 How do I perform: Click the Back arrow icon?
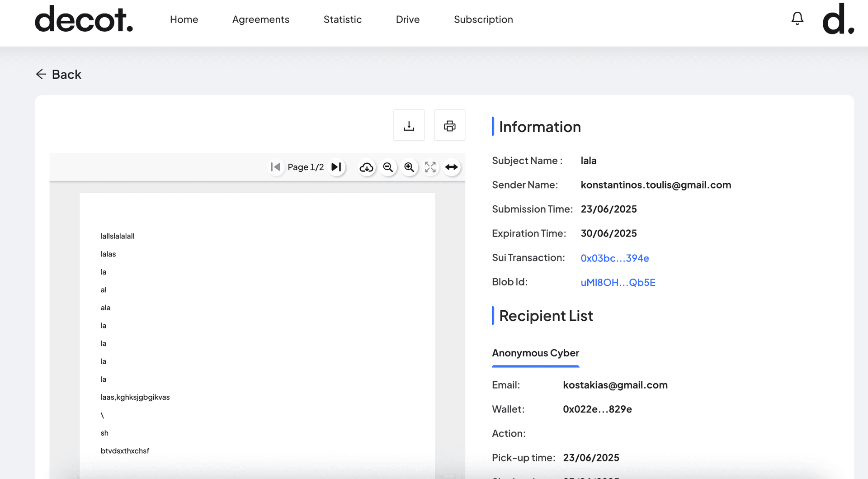(x=41, y=74)
